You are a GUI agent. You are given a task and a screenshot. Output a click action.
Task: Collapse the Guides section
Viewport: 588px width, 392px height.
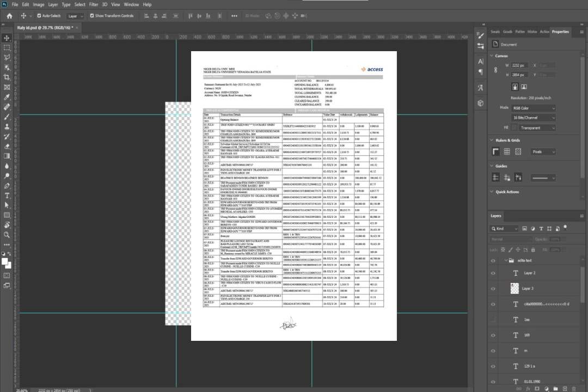coord(492,166)
